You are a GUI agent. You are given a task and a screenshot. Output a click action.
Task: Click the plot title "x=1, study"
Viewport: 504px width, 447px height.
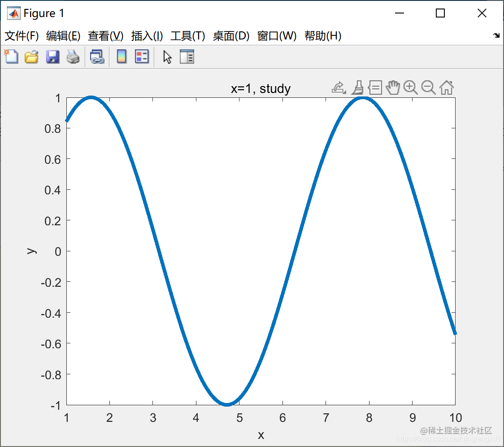(x=261, y=88)
